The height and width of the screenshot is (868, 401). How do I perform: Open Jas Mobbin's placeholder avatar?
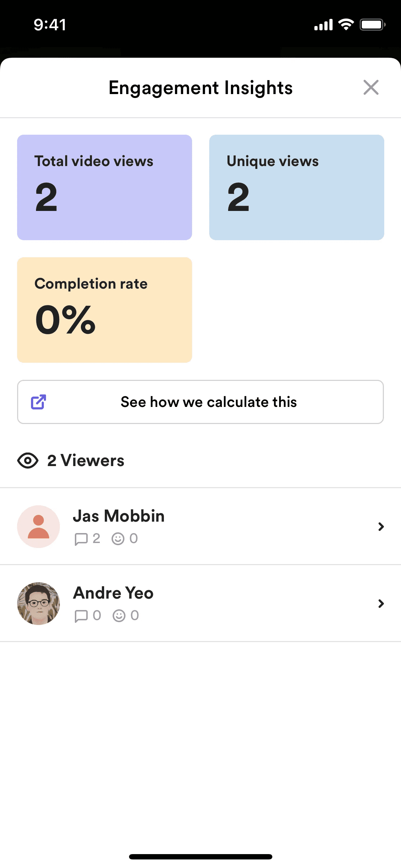click(38, 526)
